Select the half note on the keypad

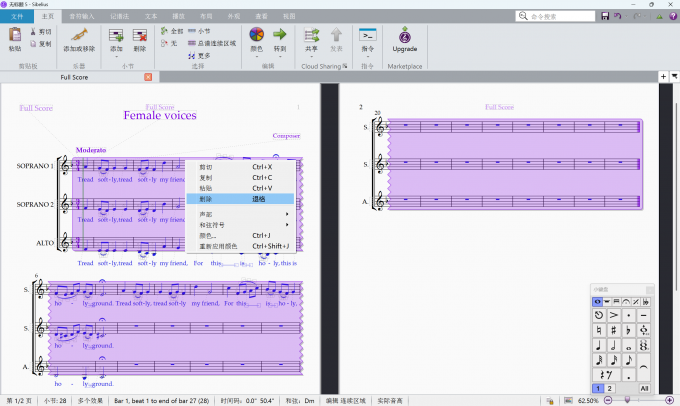pos(614,345)
